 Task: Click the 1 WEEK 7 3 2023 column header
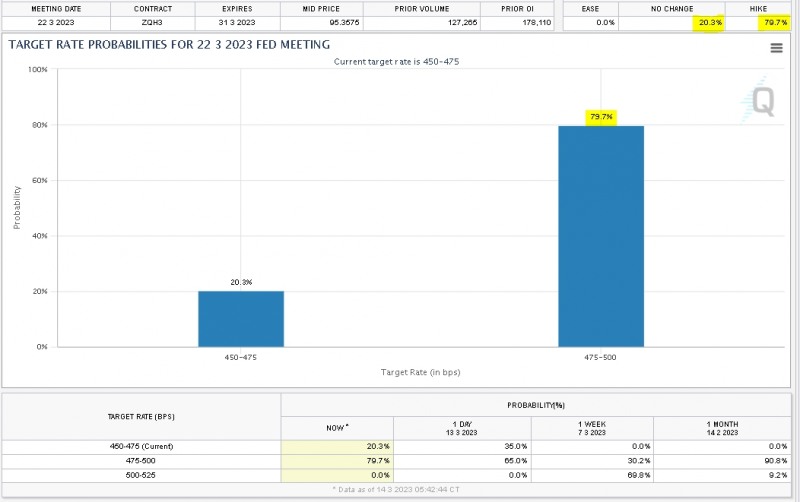(x=592, y=429)
